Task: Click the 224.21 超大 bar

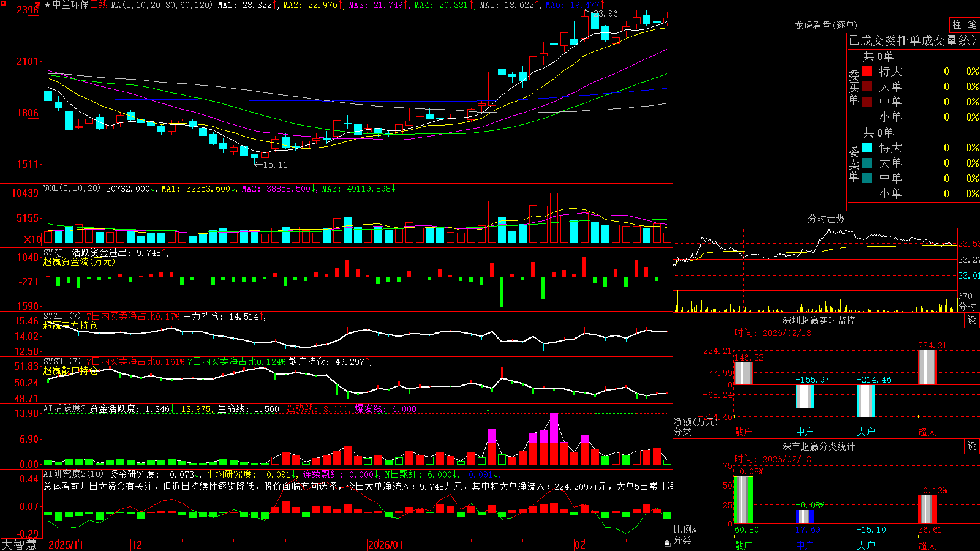Action: (x=927, y=367)
